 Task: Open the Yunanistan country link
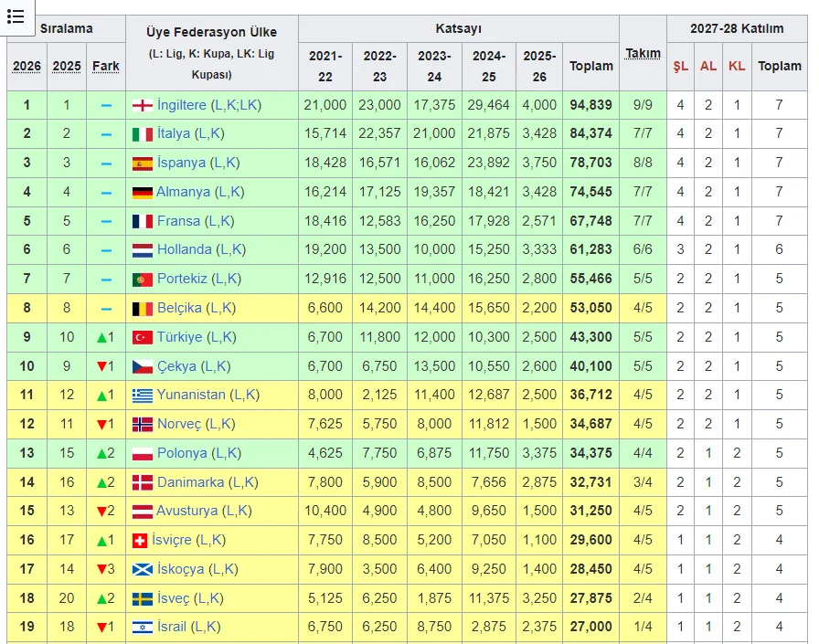[x=191, y=395]
